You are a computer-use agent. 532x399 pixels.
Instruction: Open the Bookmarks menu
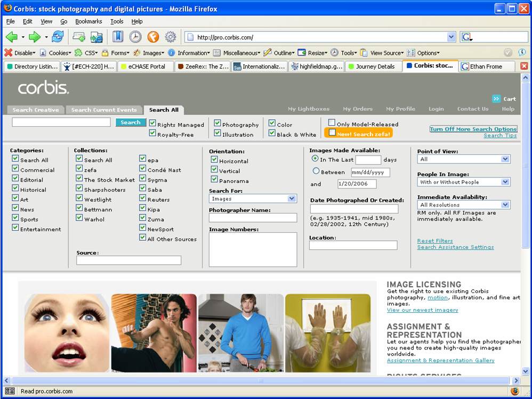click(88, 21)
